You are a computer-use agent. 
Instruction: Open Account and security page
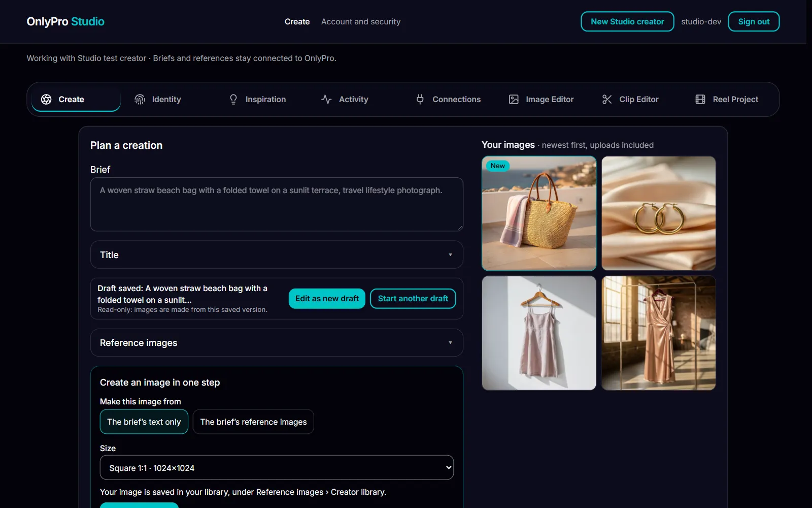(361, 22)
